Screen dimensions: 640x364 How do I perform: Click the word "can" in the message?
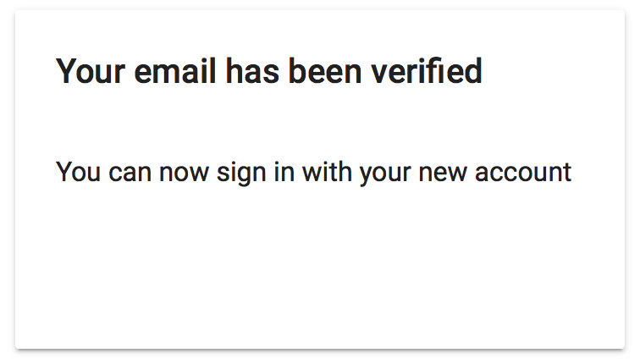click(130, 173)
